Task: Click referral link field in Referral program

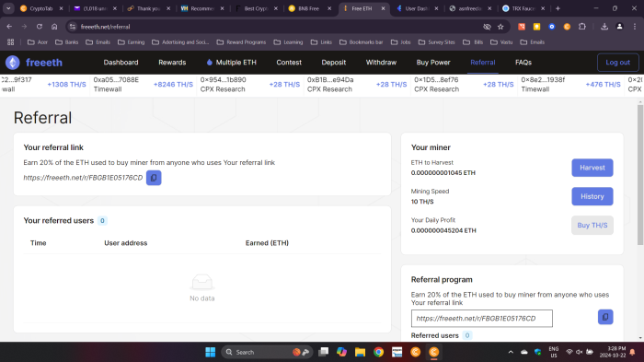Action: pos(482,319)
